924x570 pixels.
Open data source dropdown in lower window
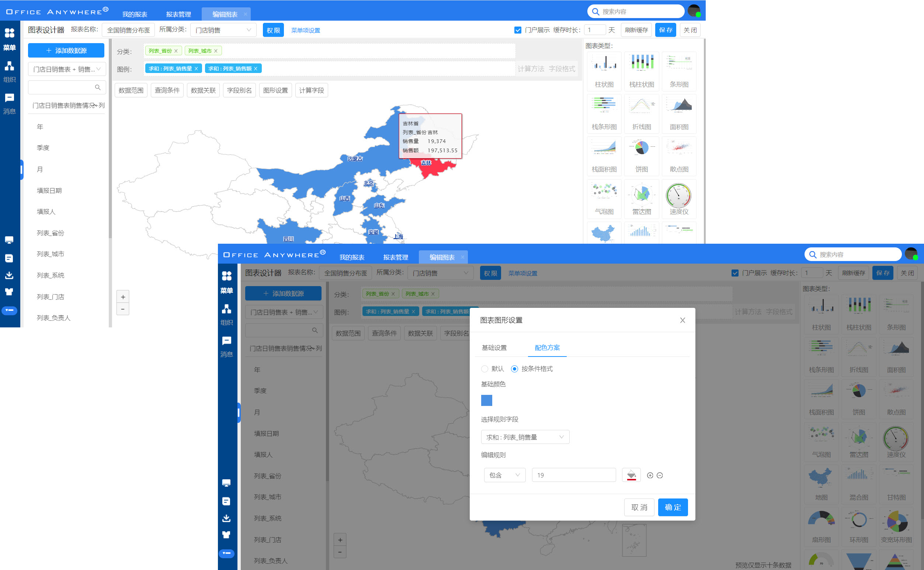pyautogui.click(x=284, y=312)
